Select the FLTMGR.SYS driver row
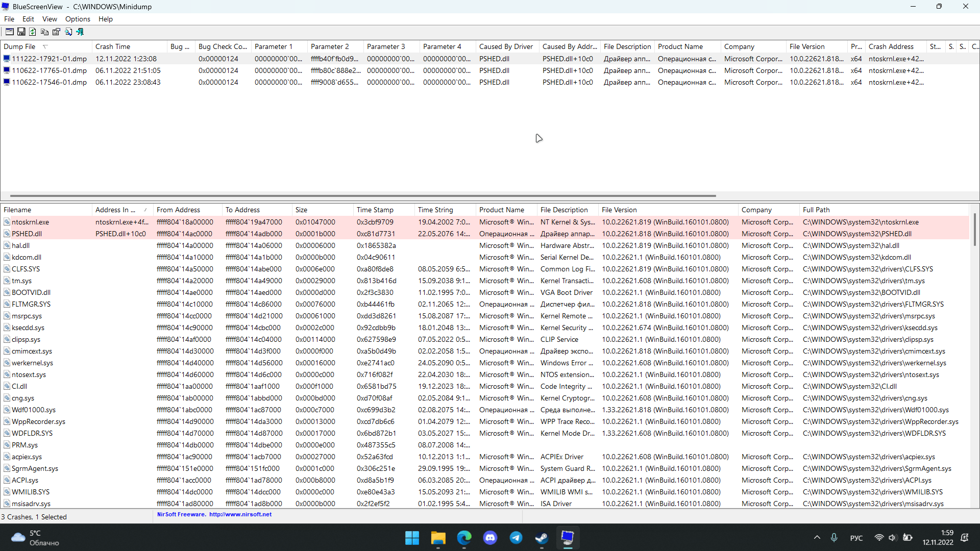 [x=485, y=304]
